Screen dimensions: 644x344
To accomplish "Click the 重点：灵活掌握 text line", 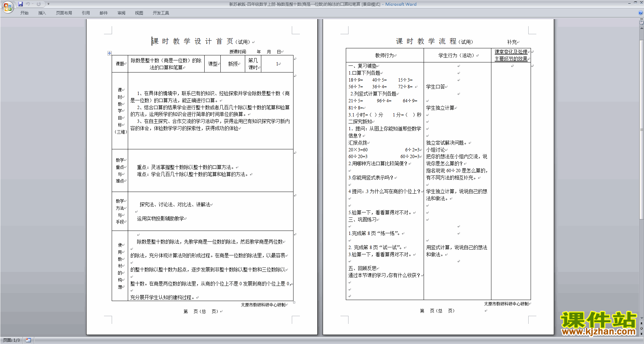I will click(x=186, y=167).
